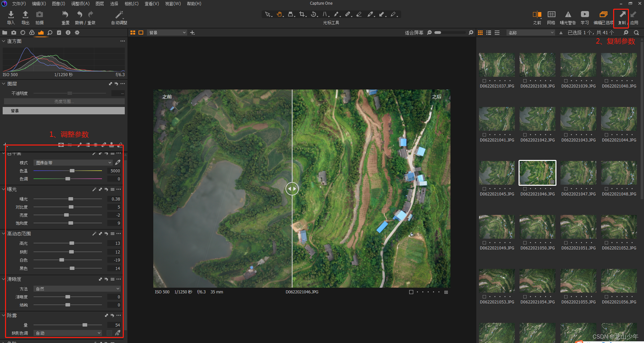This screenshot has width=644, height=343.
Task: Toggle the Grid (网格) overlay
Action: pyautogui.click(x=551, y=14)
